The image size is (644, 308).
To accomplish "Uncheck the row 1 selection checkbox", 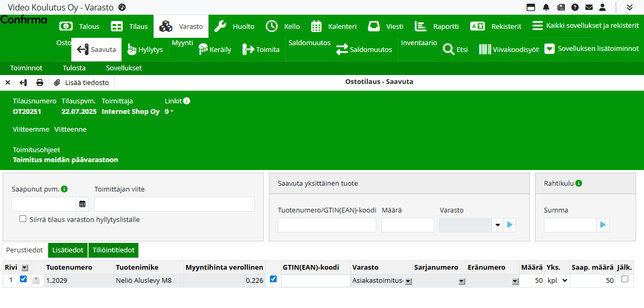I will (x=23, y=280).
